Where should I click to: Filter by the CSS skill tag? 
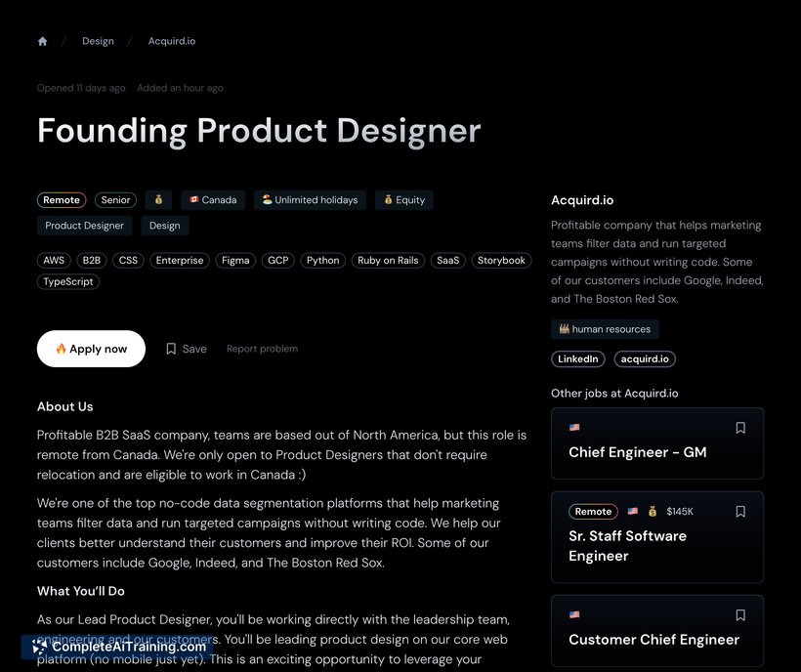128,261
